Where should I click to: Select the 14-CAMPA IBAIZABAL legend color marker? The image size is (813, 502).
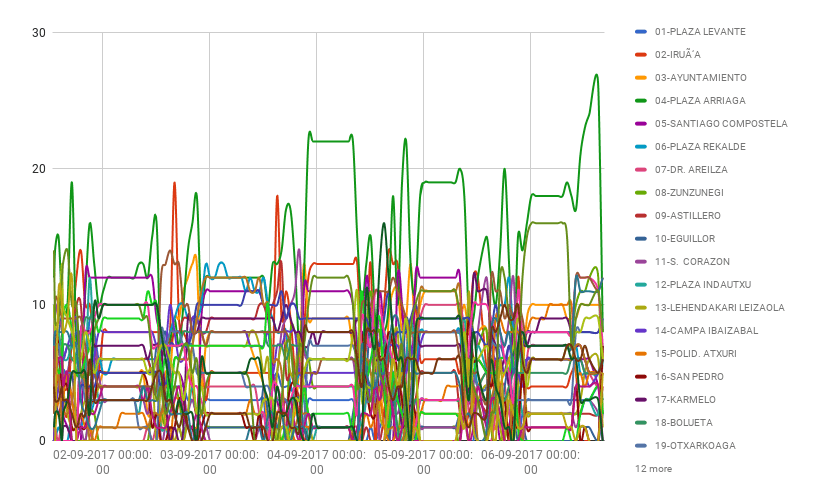(641, 331)
